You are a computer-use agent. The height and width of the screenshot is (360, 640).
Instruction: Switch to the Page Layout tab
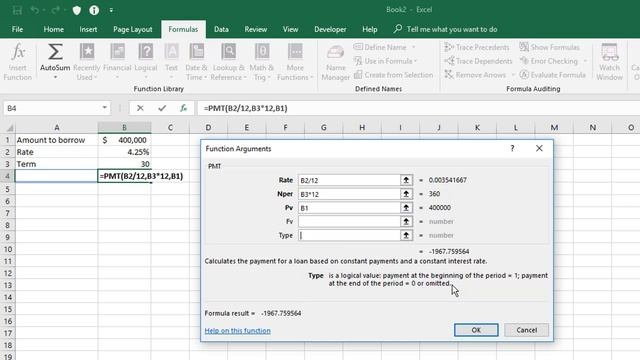(133, 29)
